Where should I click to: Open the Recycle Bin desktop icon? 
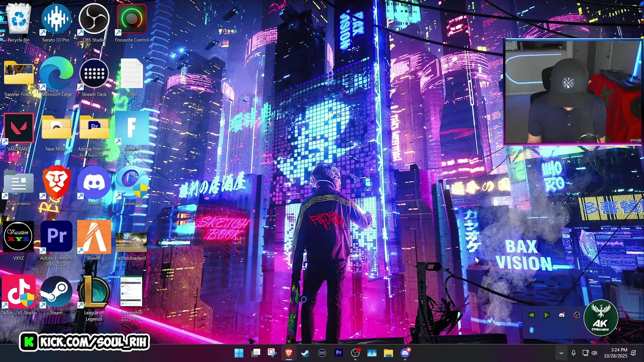coord(19,23)
